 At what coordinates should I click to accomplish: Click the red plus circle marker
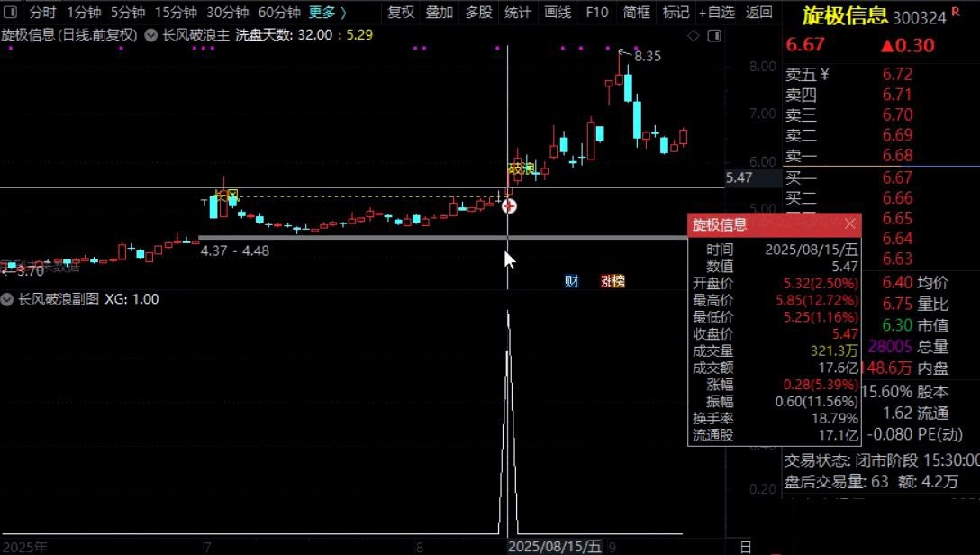pos(509,205)
